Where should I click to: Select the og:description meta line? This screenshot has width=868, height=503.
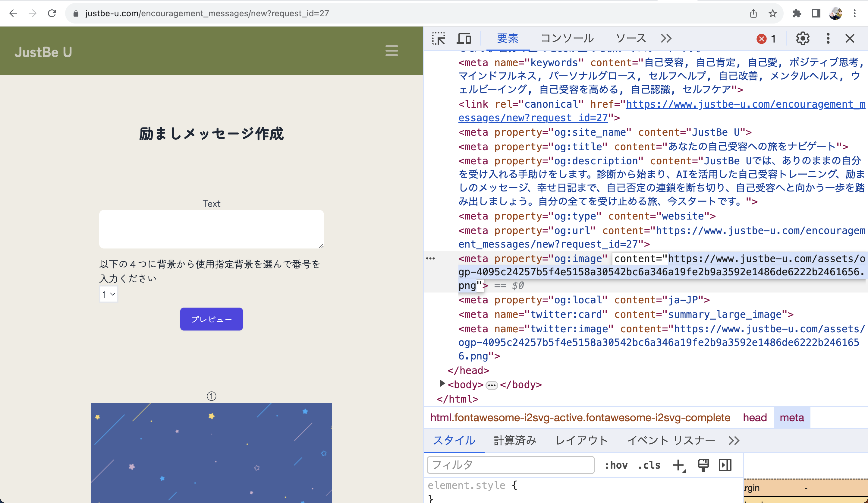coord(662,181)
